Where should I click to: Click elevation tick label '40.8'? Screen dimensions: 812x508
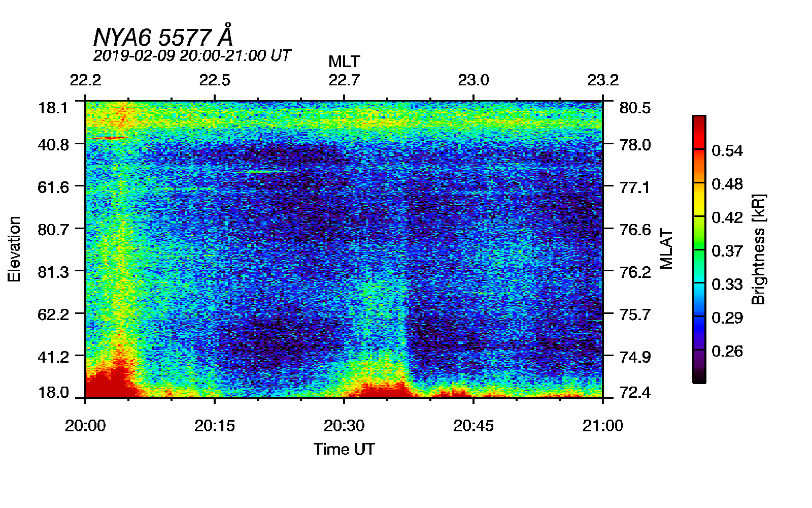point(53,145)
